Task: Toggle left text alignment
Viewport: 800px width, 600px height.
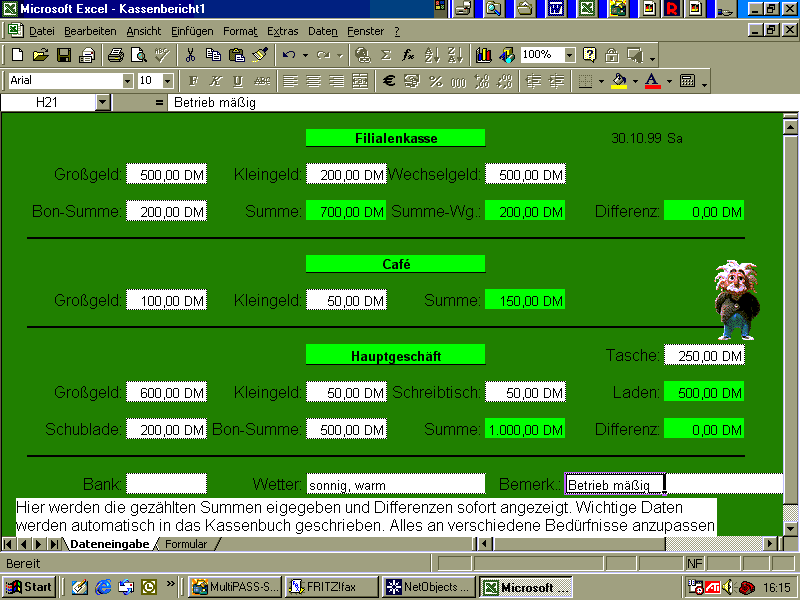Action: coord(290,81)
